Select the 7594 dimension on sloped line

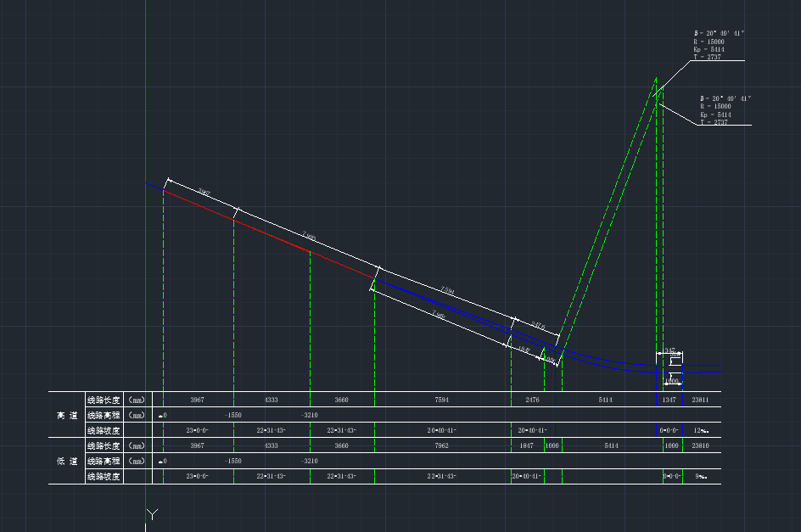[447, 291]
